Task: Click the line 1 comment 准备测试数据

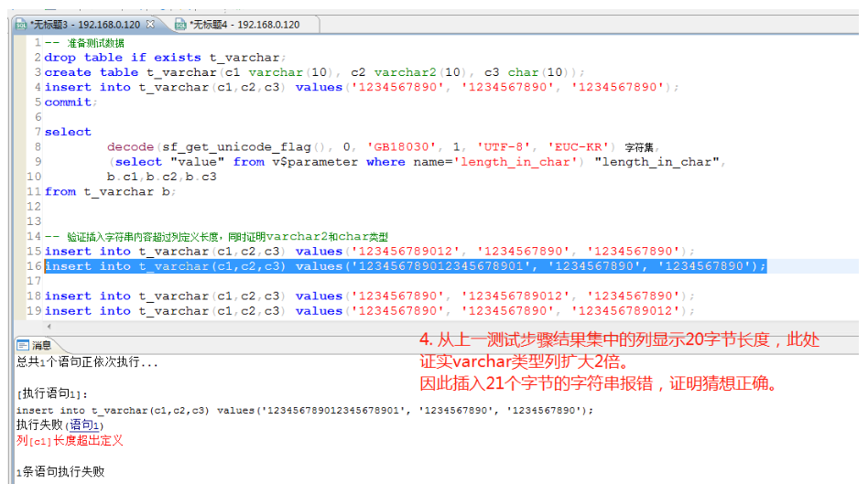Action: tap(84, 43)
